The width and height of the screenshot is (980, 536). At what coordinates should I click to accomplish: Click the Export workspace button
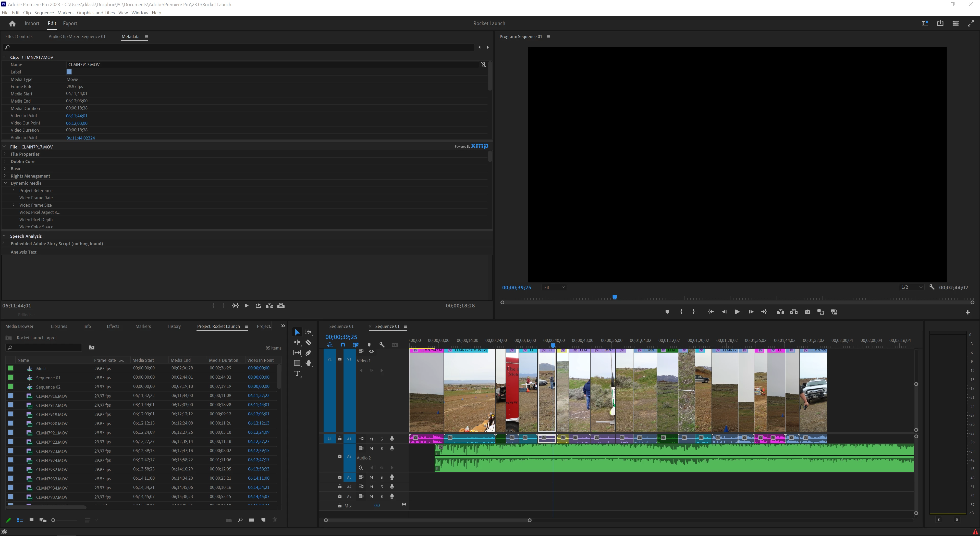70,23
